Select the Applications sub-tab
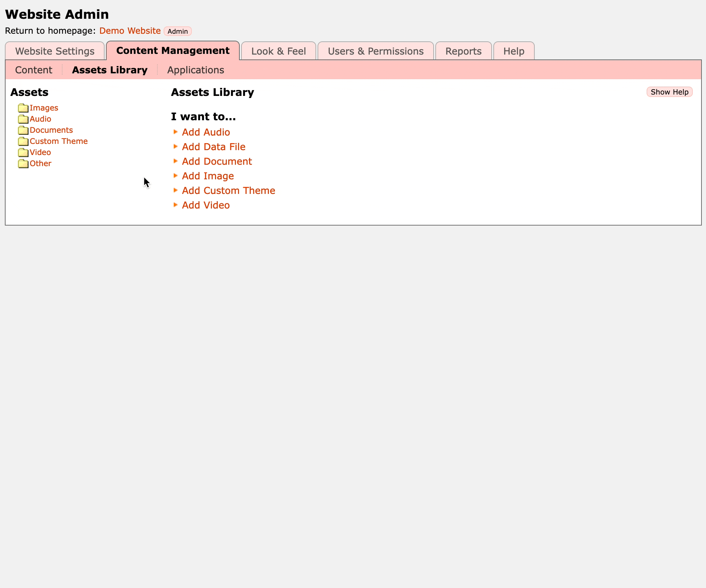This screenshot has height=588, width=706. (196, 70)
